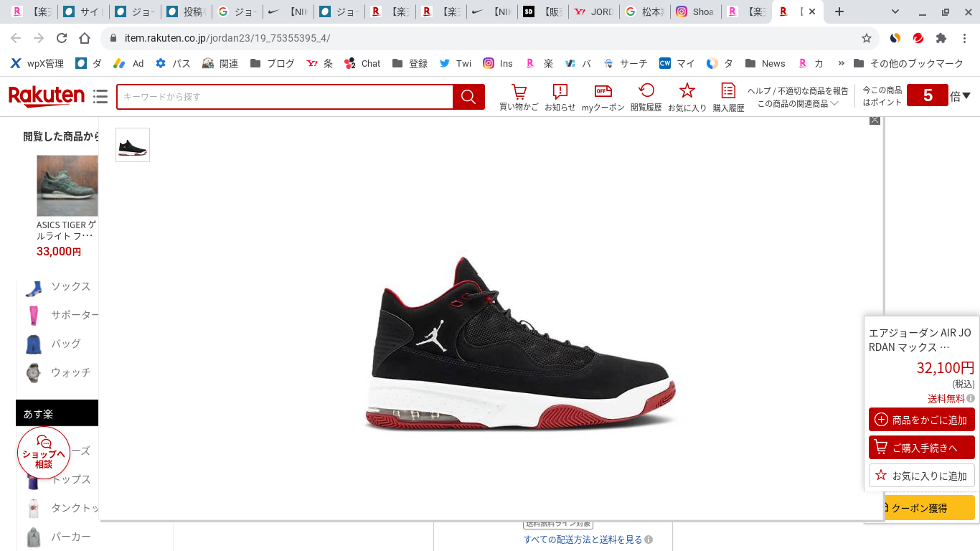Open the Rakuten hamburger menu icon
This screenshot has height=551, width=980.
[x=100, y=97]
